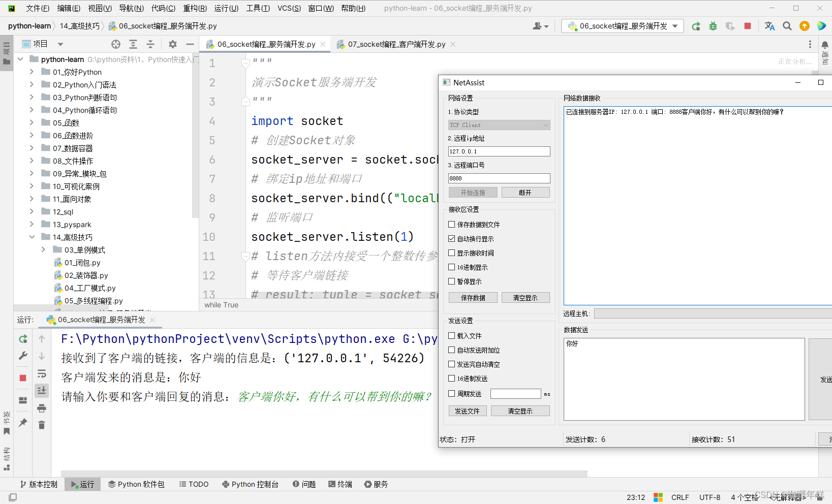The image size is (832, 504).
Task: Rerun the script from the top toolbar
Action: (696, 26)
